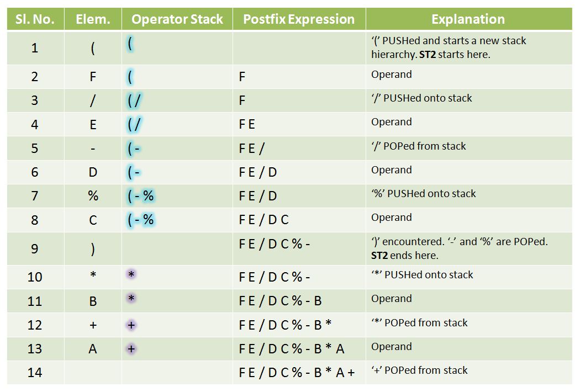Select the '%' element in row 7
The height and width of the screenshot is (392, 580).
93,195
